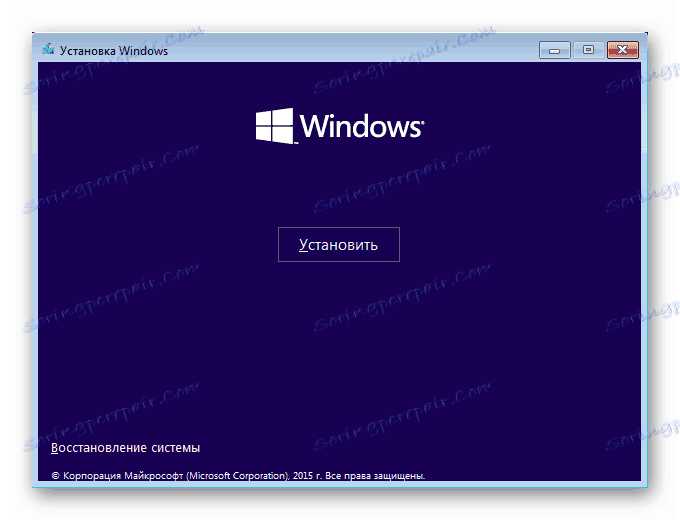This screenshot has height=520, width=680.
Task: Open Восстановление системы link
Action: (x=125, y=448)
